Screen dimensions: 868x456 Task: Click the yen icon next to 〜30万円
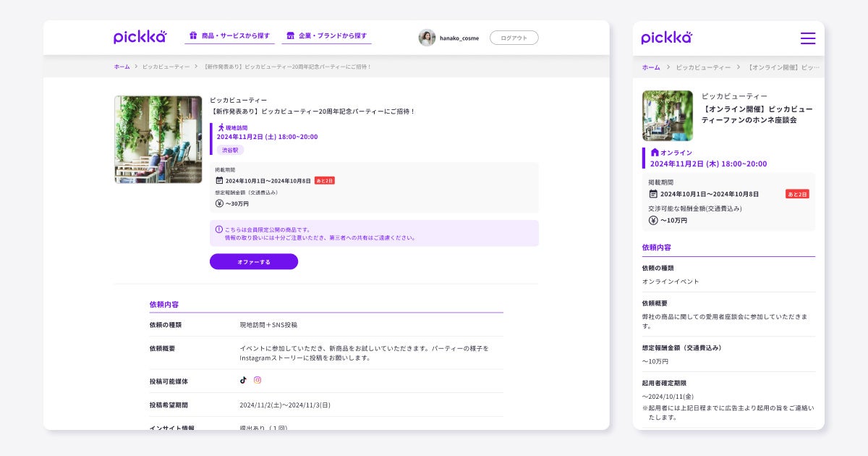pyautogui.click(x=219, y=203)
